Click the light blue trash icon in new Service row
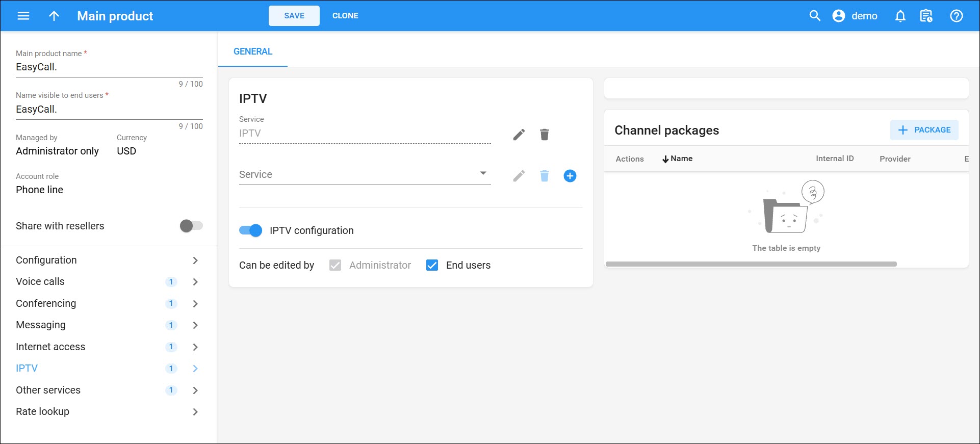This screenshot has width=980, height=444. tap(545, 176)
